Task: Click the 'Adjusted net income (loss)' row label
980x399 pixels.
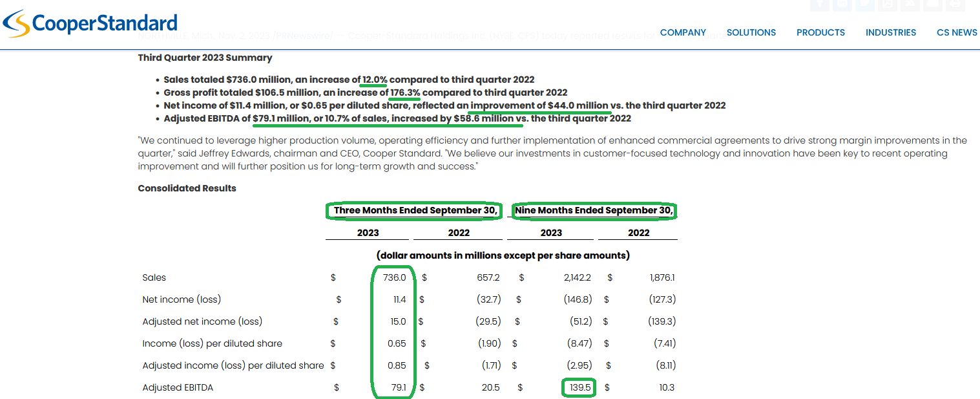Action: (x=202, y=321)
